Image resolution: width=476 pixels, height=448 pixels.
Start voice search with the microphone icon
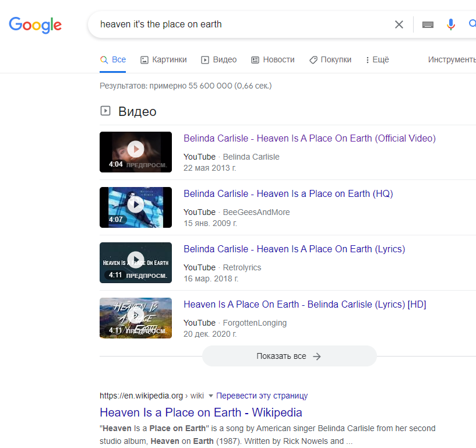[451, 24]
